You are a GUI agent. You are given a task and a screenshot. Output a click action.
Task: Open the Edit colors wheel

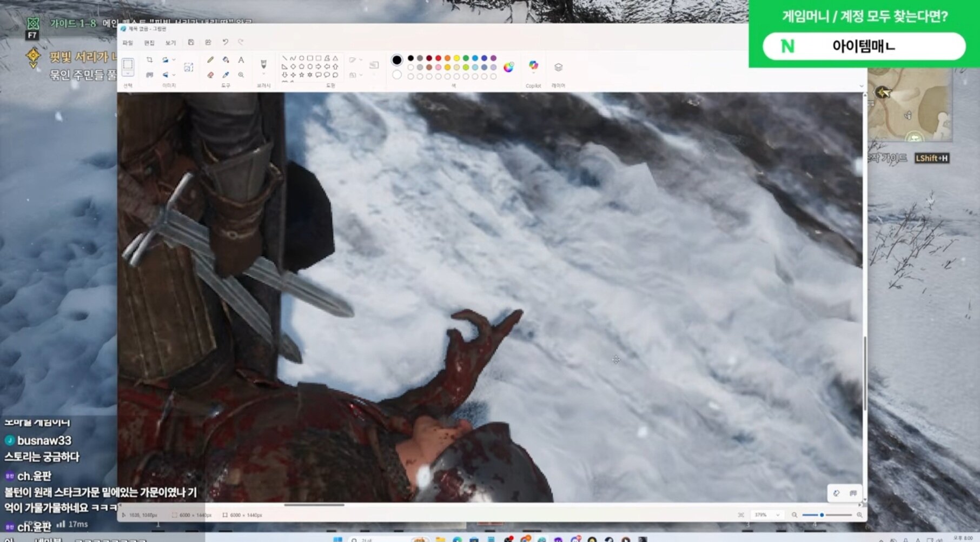[509, 67]
